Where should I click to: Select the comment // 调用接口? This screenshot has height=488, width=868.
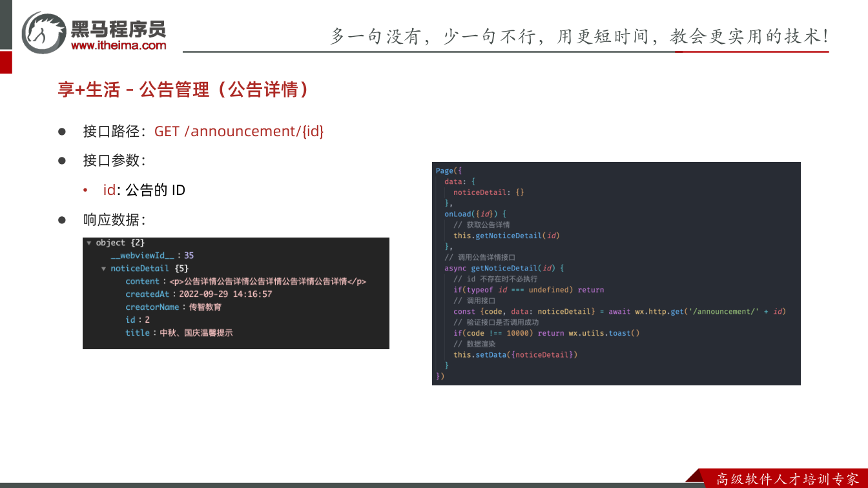pyautogui.click(x=474, y=301)
